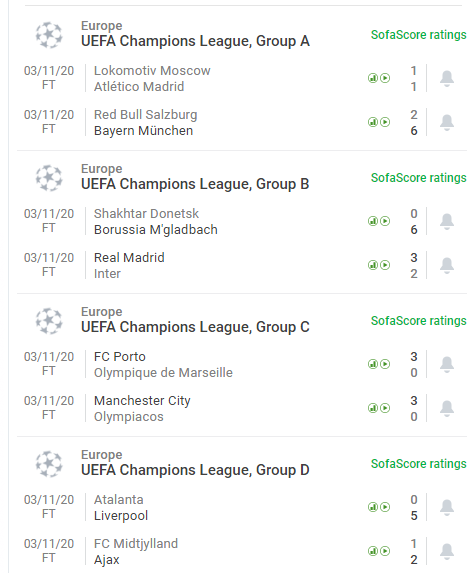Open SofaScore ratings for Group A

[x=418, y=35]
